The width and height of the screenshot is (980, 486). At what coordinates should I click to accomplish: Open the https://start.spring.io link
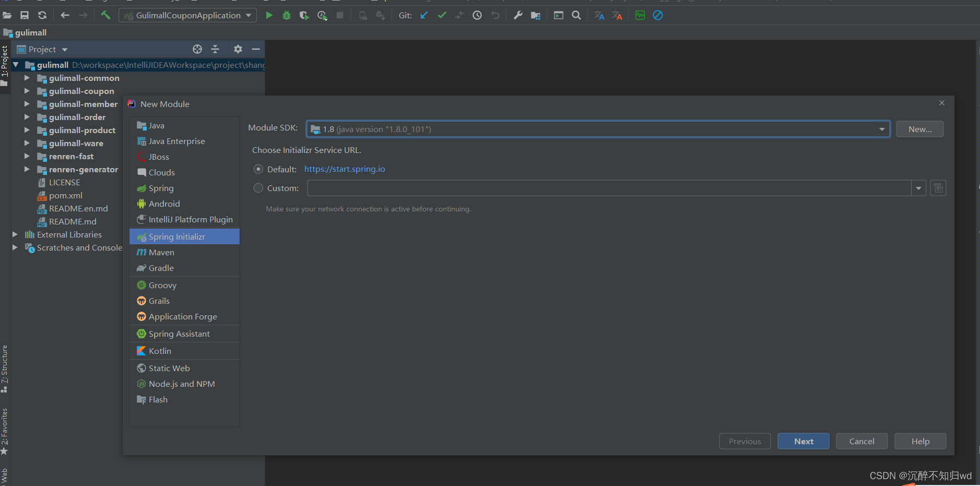coord(345,169)
